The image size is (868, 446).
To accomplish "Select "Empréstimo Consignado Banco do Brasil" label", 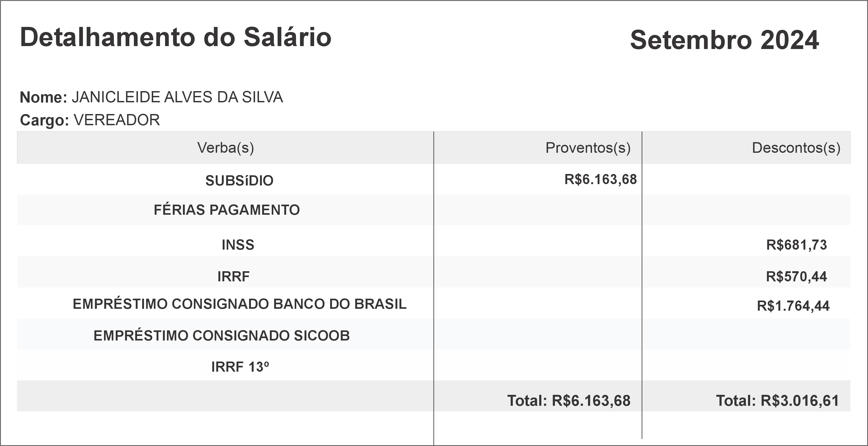I will [239, 304].
